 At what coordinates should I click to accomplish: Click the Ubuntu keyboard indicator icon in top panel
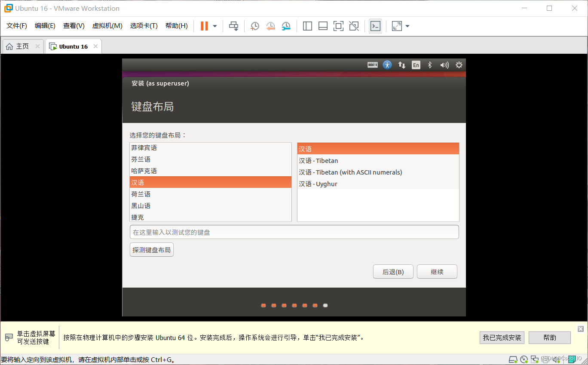(x=373, y=65)
